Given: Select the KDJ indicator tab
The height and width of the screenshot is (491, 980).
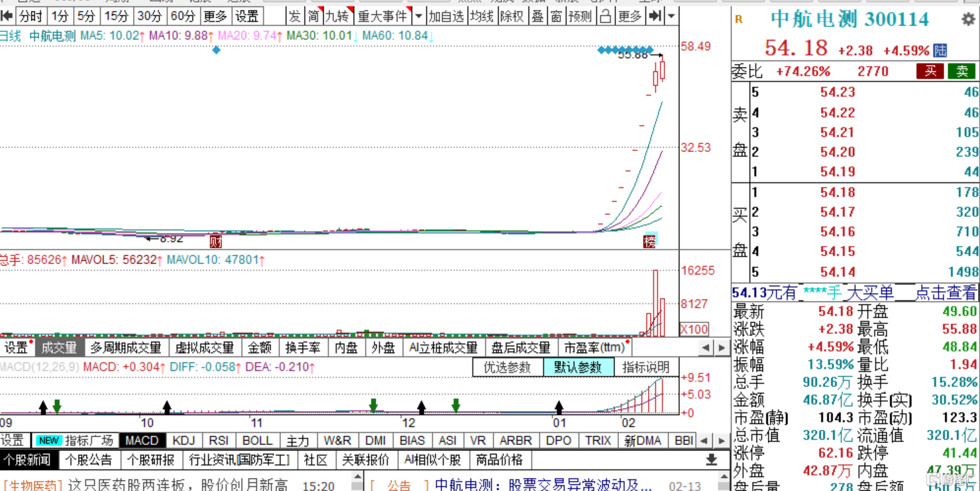Looking at the screenshot, I should 184,441.
